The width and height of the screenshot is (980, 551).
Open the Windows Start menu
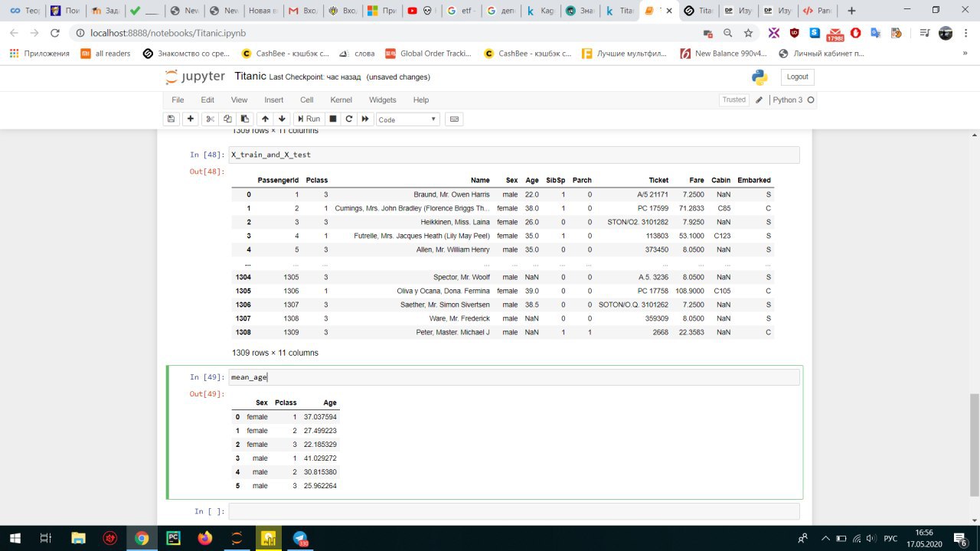15,538
